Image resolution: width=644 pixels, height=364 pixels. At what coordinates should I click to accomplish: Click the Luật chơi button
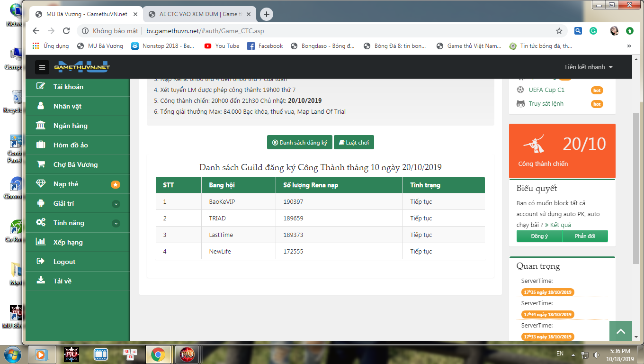click(354, 143)
